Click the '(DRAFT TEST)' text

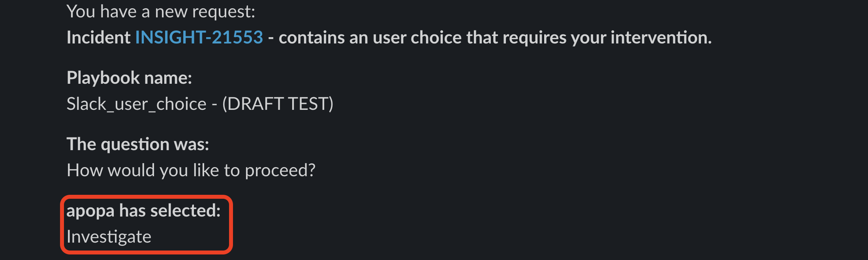(278, 104)
